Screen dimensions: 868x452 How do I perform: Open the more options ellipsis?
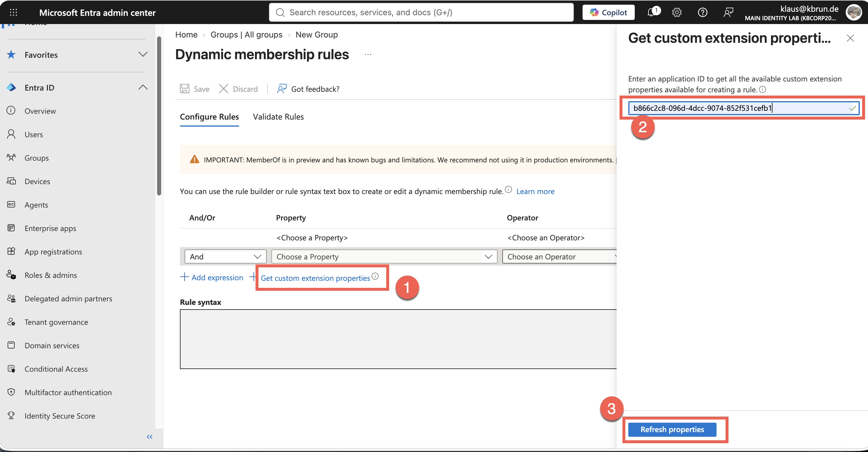[x=368, y=54]
